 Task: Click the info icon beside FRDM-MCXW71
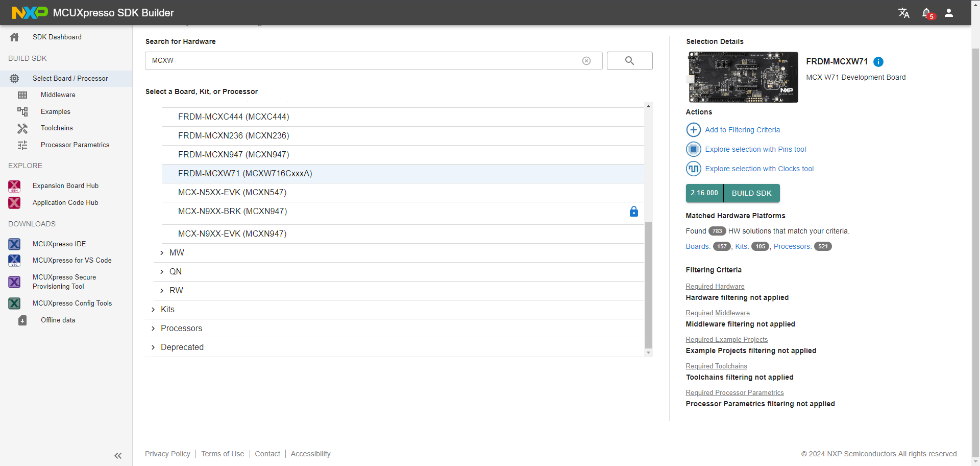point(878,62)
